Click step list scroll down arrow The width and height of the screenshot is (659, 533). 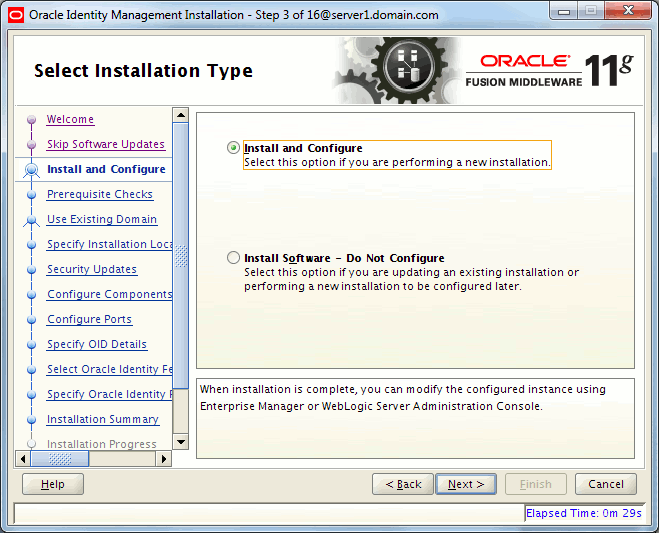click(x=181, y=442)
